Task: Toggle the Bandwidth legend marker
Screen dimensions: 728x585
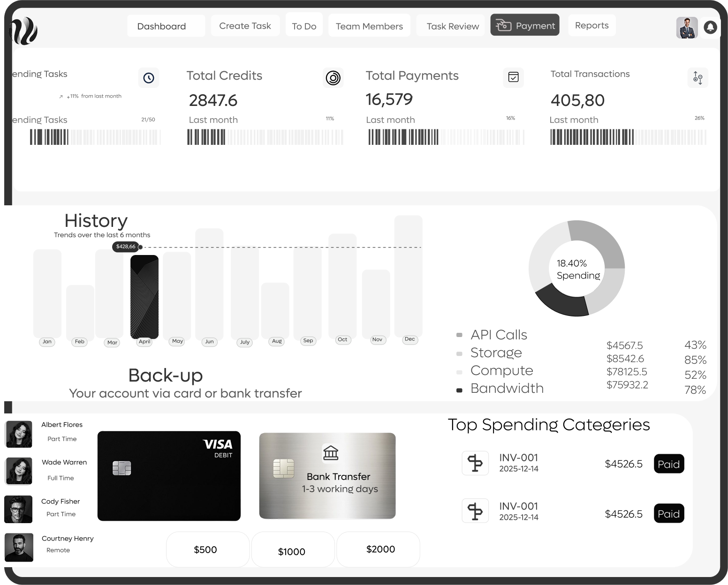Action: tap(459, 390)
